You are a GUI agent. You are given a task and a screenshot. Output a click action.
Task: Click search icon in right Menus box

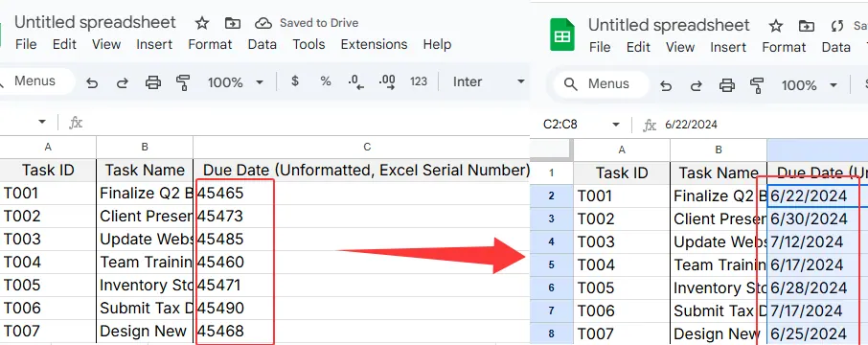570,84
